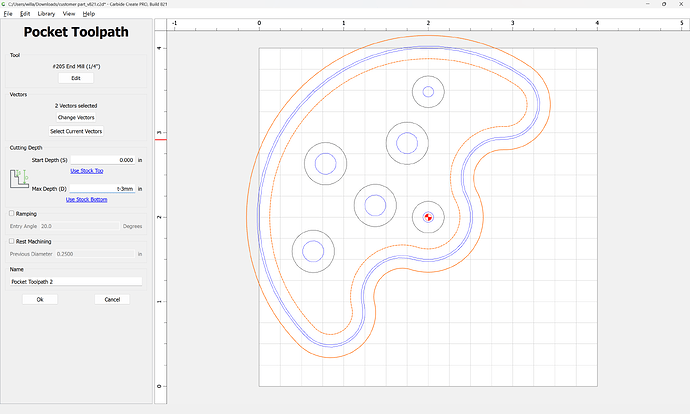
Task: Focus the Max Depth (D) input field
Action: point(103,188)
